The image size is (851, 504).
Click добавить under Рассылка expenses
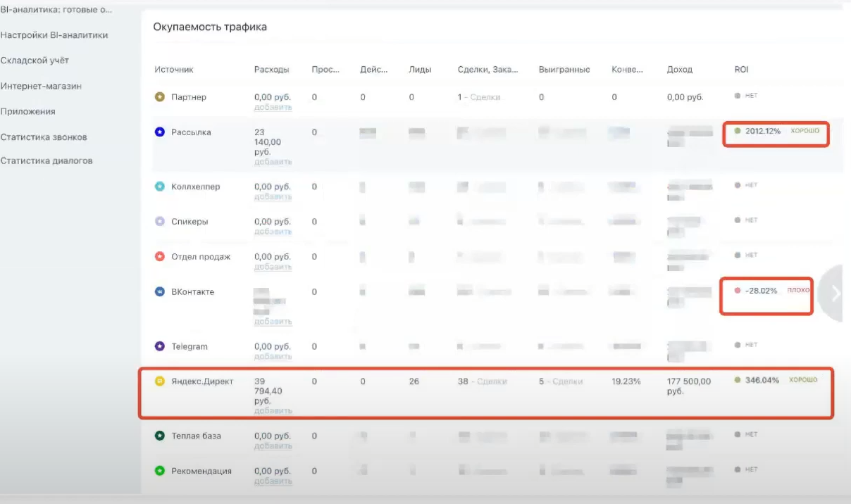tap(273, 162)
